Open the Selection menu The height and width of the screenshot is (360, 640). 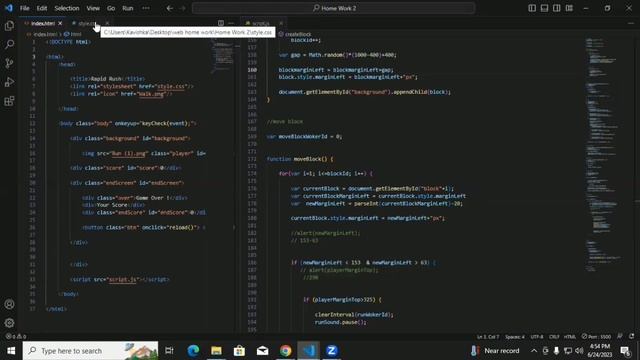point(67,8)
